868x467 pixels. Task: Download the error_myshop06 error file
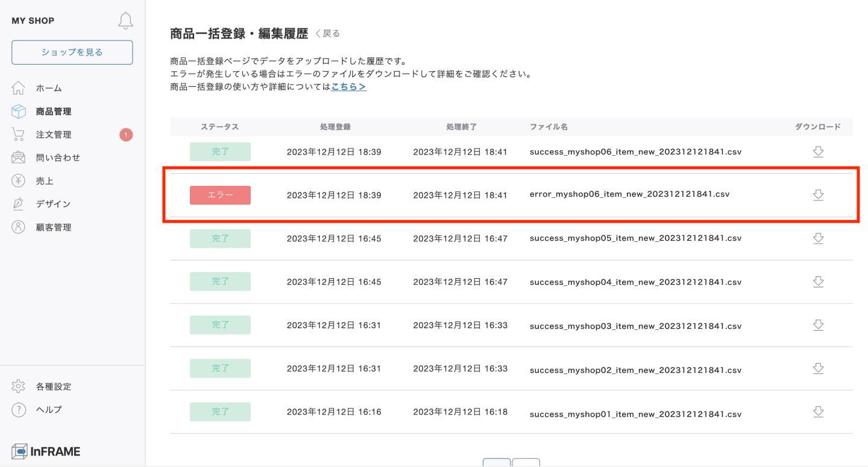(818, 194)
